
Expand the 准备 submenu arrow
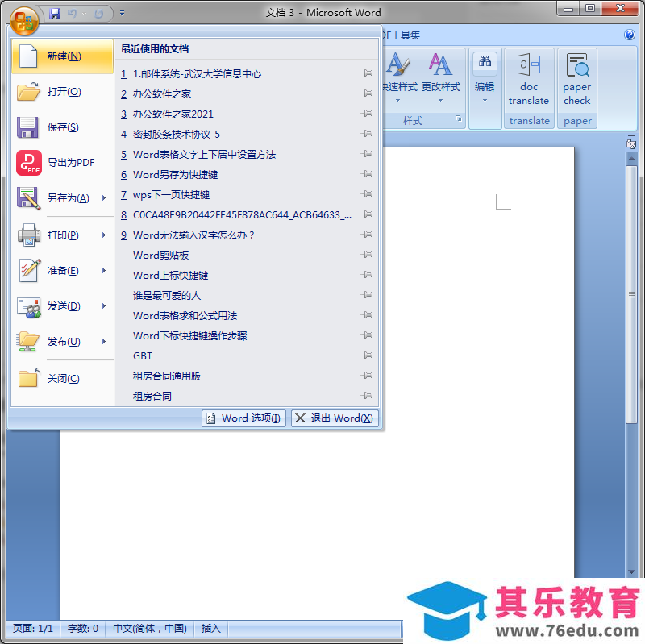[104, 270]
